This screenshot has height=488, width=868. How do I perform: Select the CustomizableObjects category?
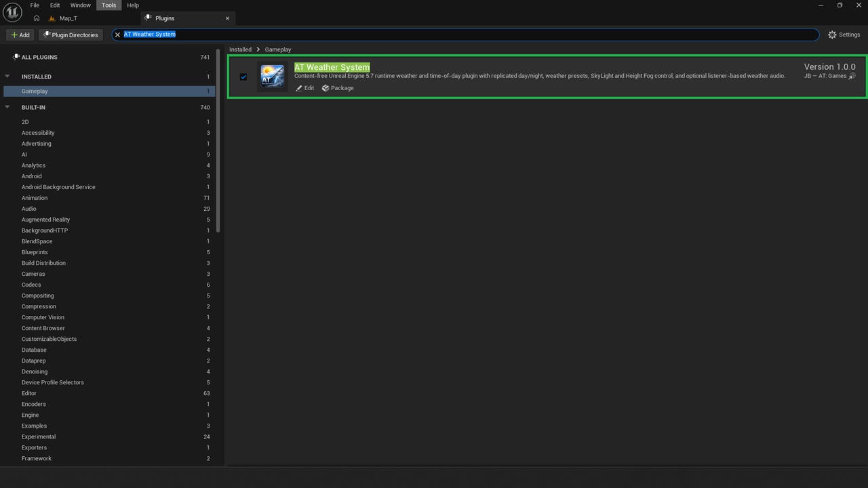(x=108, y=339)
